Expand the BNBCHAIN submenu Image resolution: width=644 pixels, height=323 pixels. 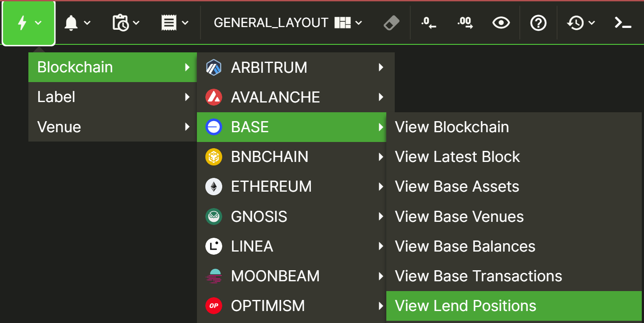point(291,157)
